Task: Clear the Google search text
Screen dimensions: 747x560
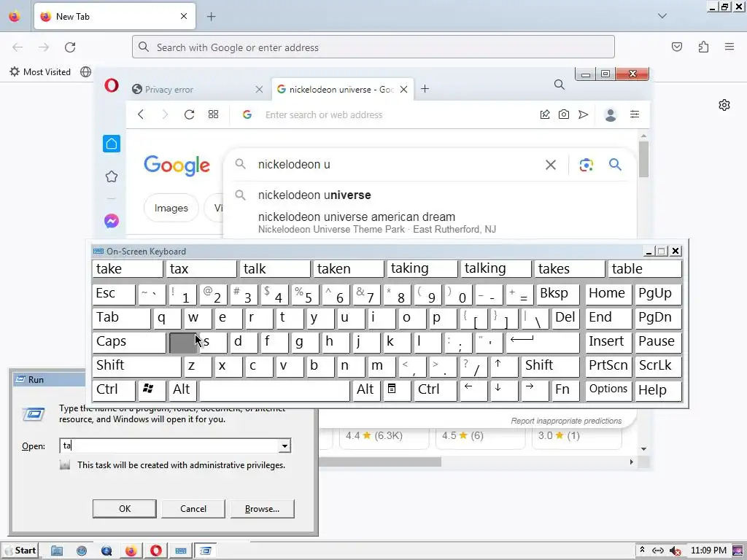Action: coord(550,165)
